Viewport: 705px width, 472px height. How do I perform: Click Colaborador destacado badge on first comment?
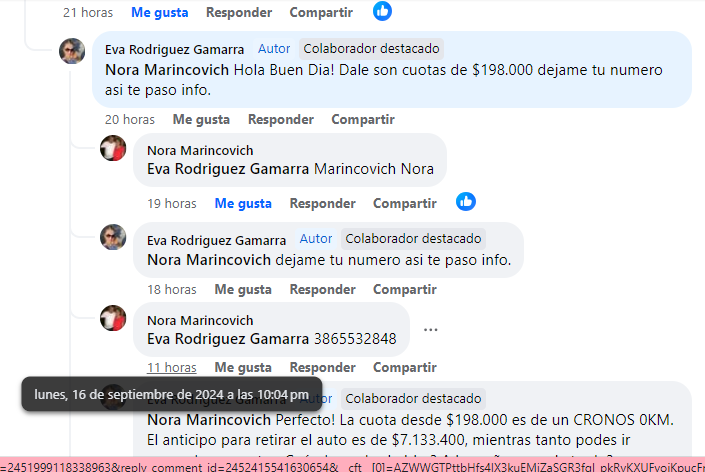coord(371,49)
